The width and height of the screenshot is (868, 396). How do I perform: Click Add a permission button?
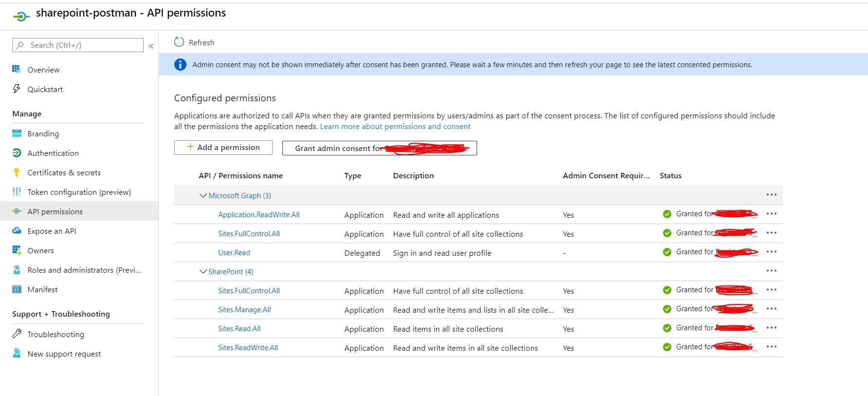223,148
